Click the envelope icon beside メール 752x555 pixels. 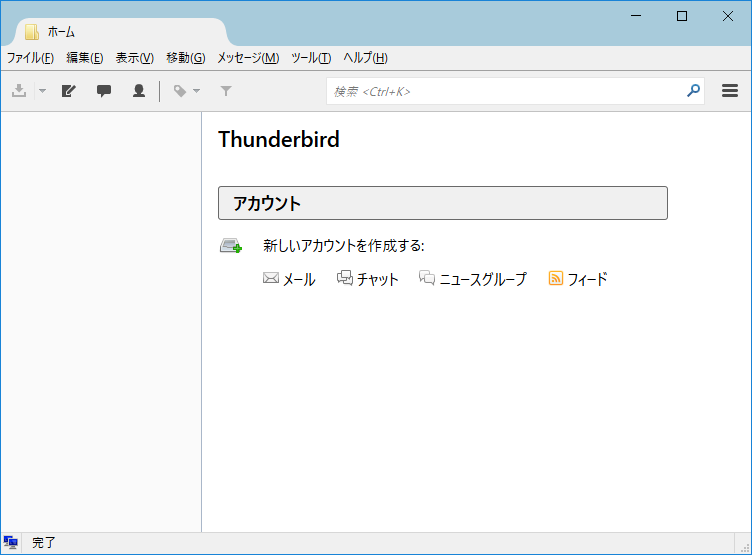pyautogui.click(x=271, y=278)
